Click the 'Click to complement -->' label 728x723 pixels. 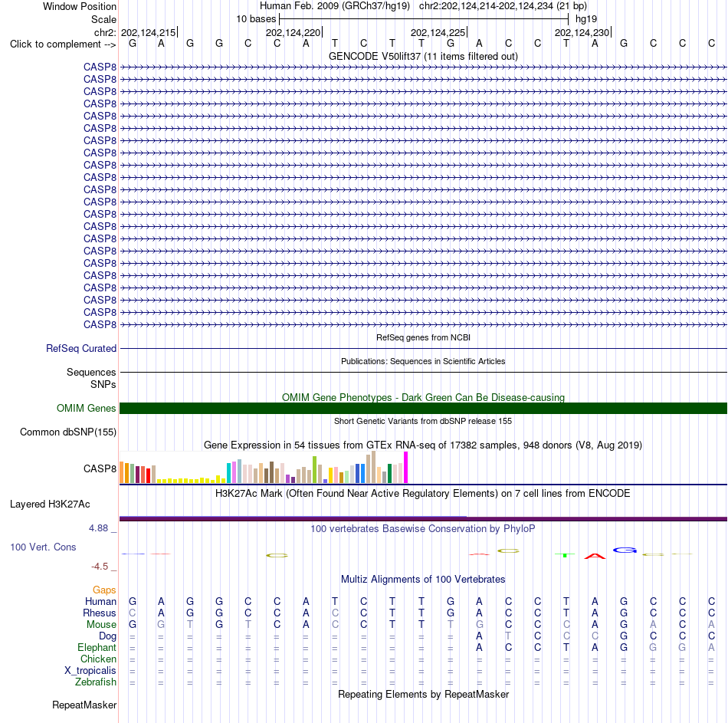pos(63,44)
